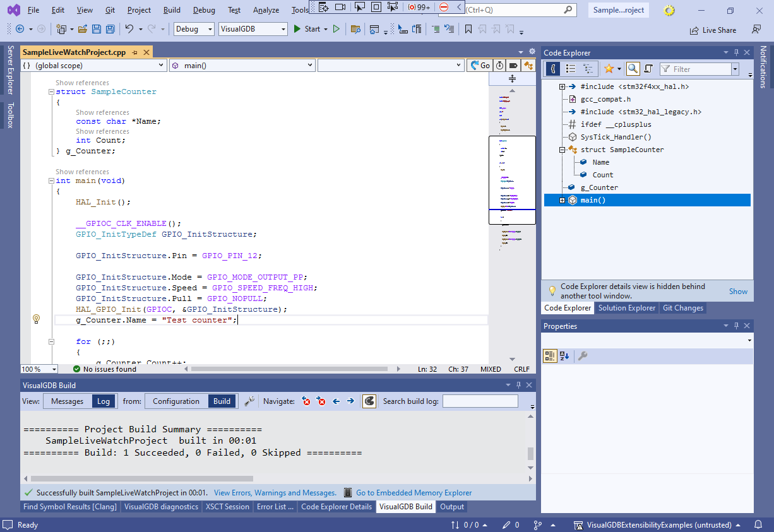
Task: Open the Notifications side tab
Action: point(763,67)
